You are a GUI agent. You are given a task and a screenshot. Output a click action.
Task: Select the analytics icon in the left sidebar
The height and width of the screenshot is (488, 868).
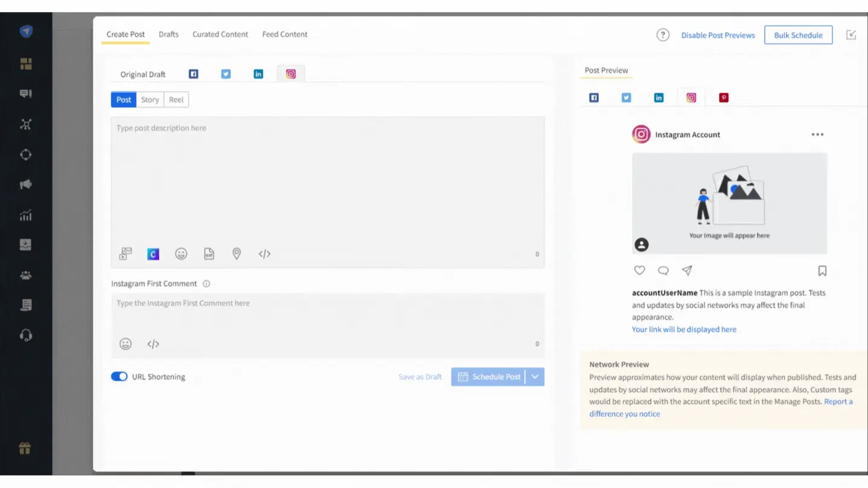coord(26,214)
